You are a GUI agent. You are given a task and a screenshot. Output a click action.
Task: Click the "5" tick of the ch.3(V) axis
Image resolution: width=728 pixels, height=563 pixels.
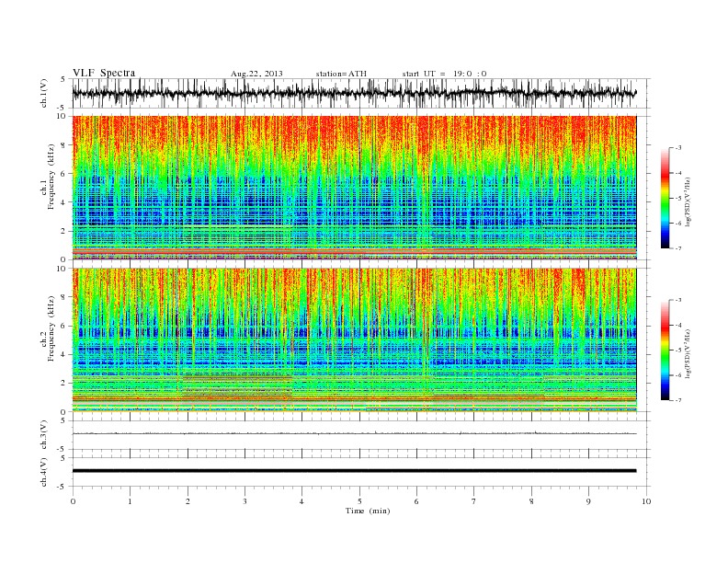pyautogui.click(x=63, y=420)
